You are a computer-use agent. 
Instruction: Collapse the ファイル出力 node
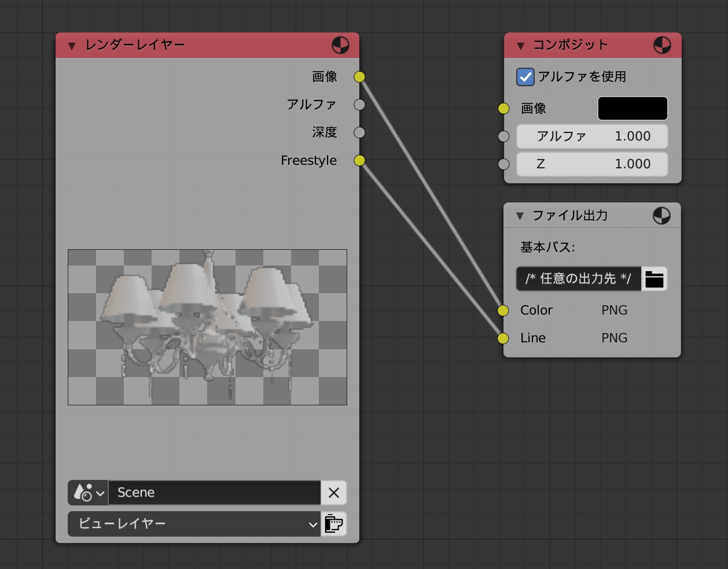tap(520, 215)
